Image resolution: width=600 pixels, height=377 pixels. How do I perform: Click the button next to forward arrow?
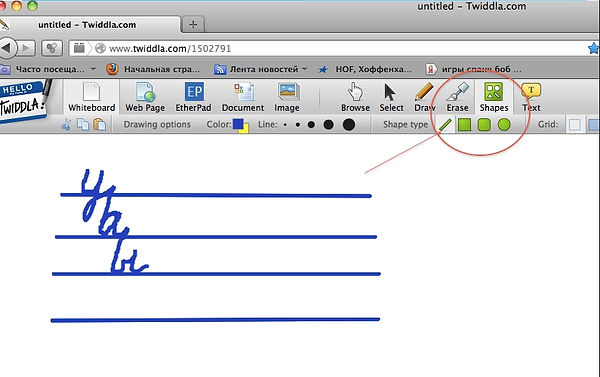tap(52, 48)
